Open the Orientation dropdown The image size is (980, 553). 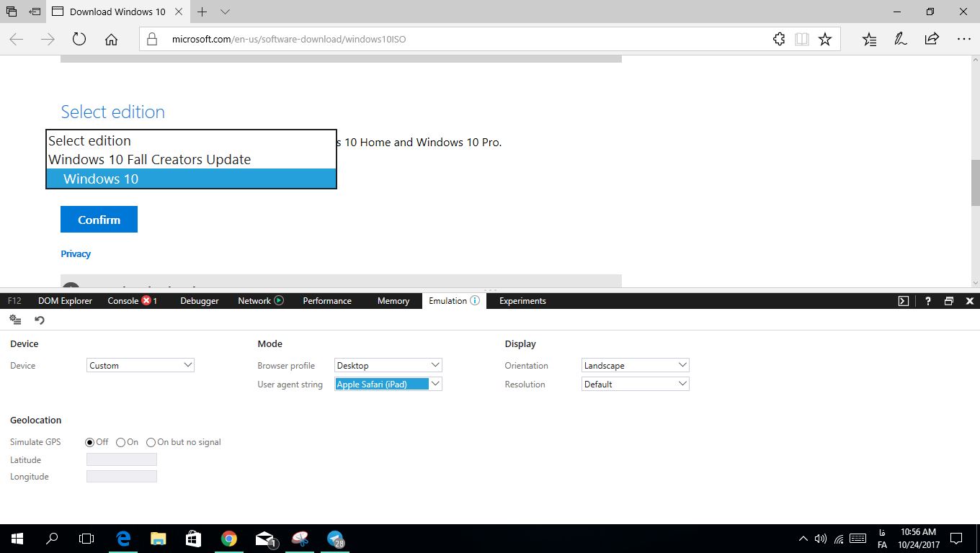click(636, 365)
